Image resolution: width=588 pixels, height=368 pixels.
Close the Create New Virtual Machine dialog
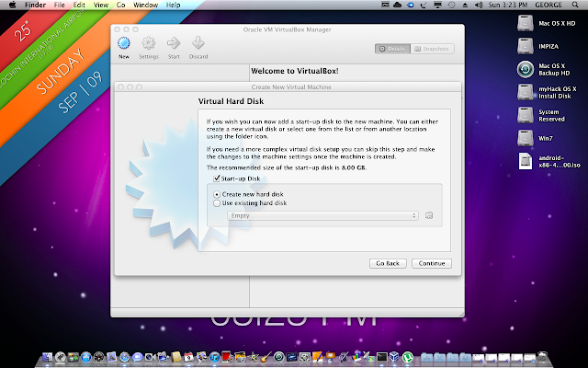(x=120, y=86)
